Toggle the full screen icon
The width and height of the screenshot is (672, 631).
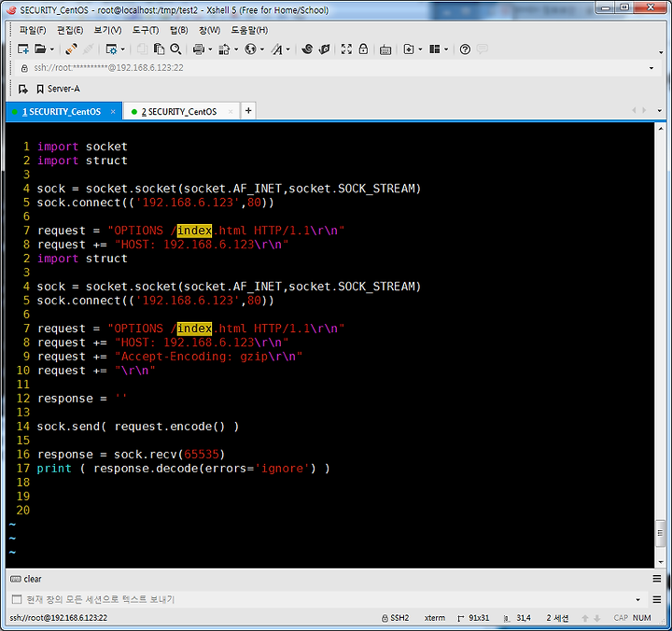point(346,49)
